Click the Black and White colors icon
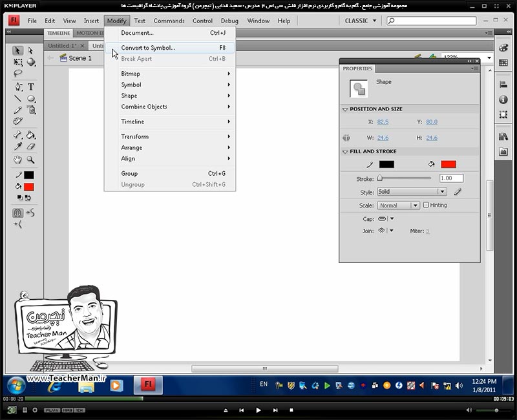The width and height of the screenshot is (517, 420). [x=20, y=198]
